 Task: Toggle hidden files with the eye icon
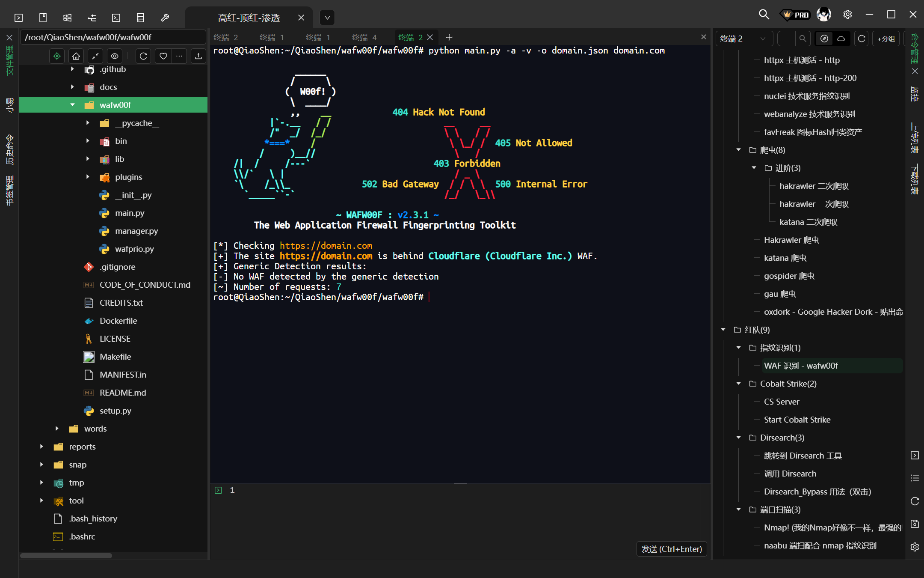click(x=115, y=56)
